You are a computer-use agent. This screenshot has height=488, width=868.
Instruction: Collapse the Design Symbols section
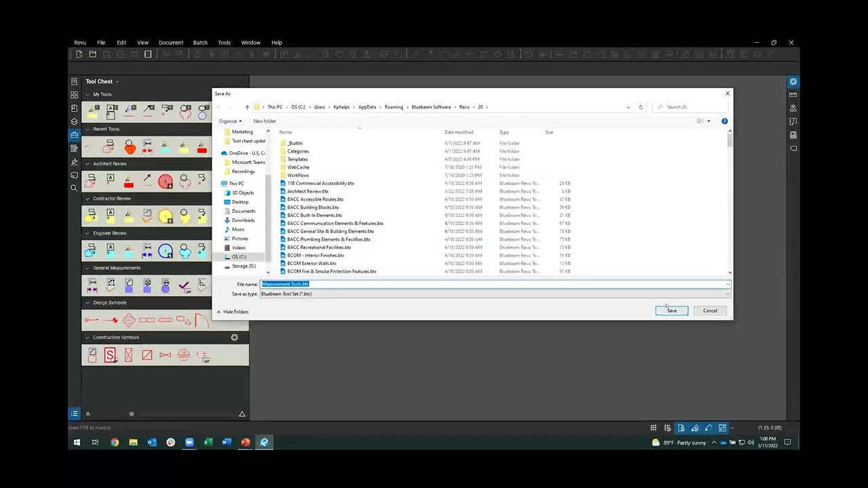(x=87, y=303)
